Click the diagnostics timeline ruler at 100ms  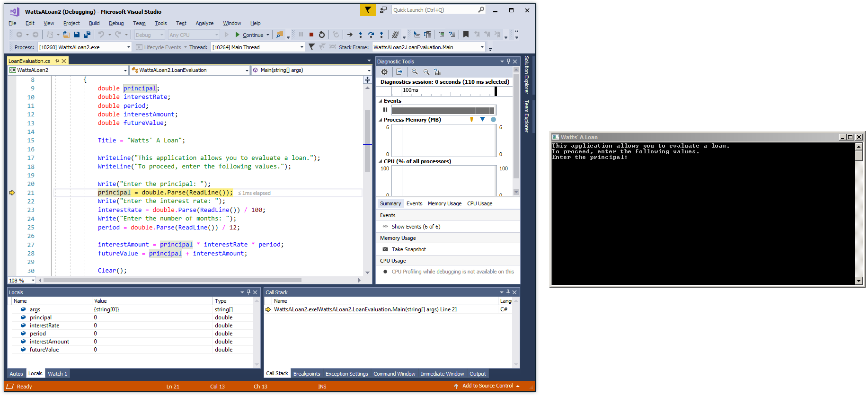coord(410,90)
